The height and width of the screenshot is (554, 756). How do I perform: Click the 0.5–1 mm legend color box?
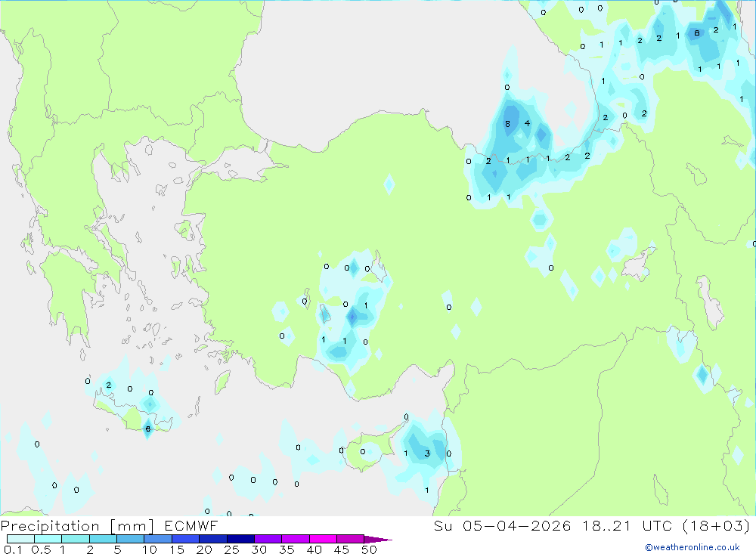coord(48,539)
